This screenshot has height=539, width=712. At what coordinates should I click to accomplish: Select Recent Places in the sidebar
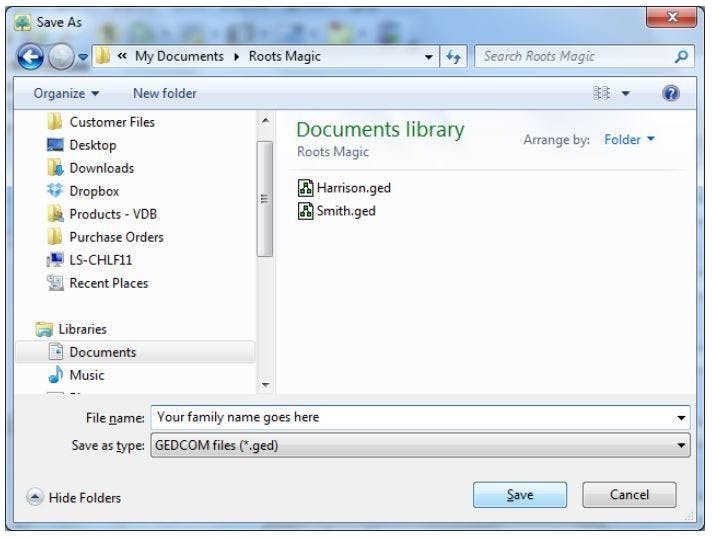[109, 283]
